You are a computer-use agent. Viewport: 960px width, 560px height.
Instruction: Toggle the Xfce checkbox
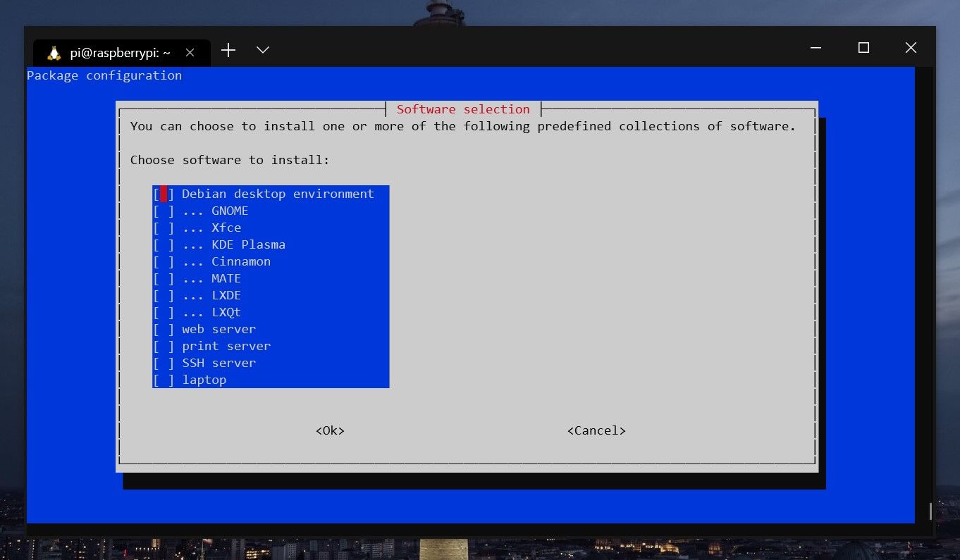pos(164,228)
